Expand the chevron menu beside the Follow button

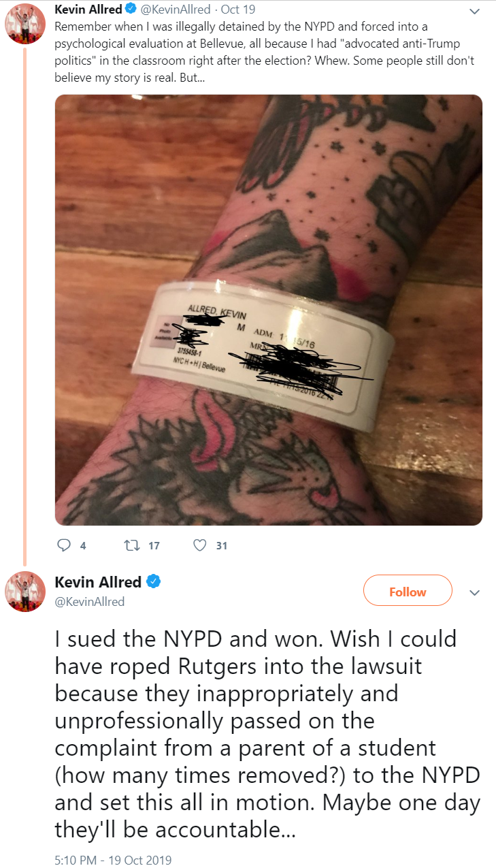[475, 593]
